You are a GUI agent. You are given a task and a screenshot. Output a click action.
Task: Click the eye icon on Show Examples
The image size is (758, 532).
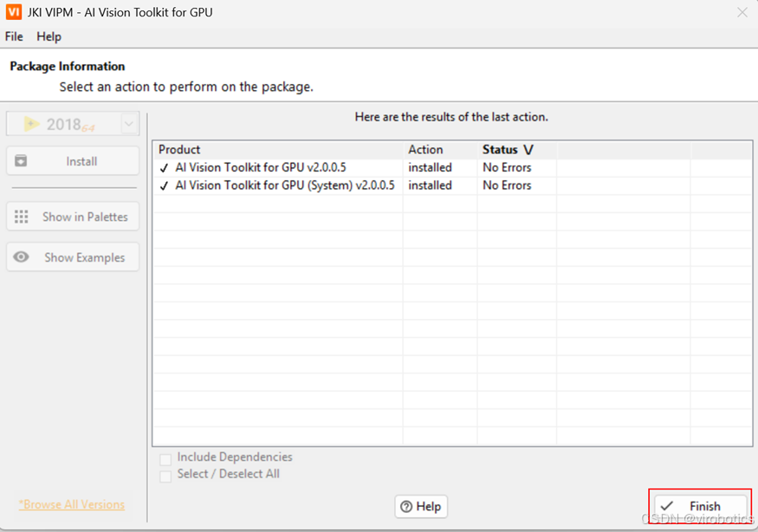[21, 256]
